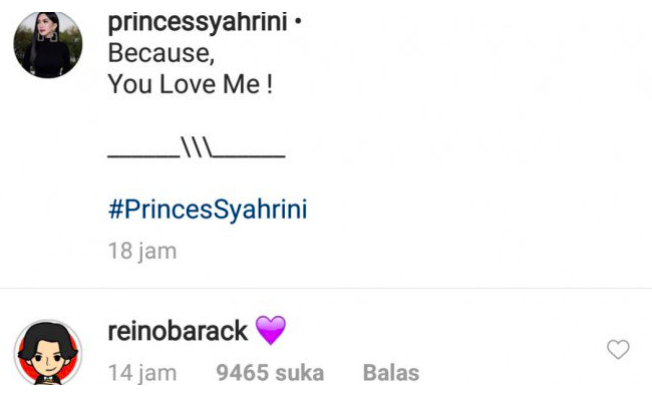Click the number 9465 in the comment row

pyautogui.click(x=242, y=373)
